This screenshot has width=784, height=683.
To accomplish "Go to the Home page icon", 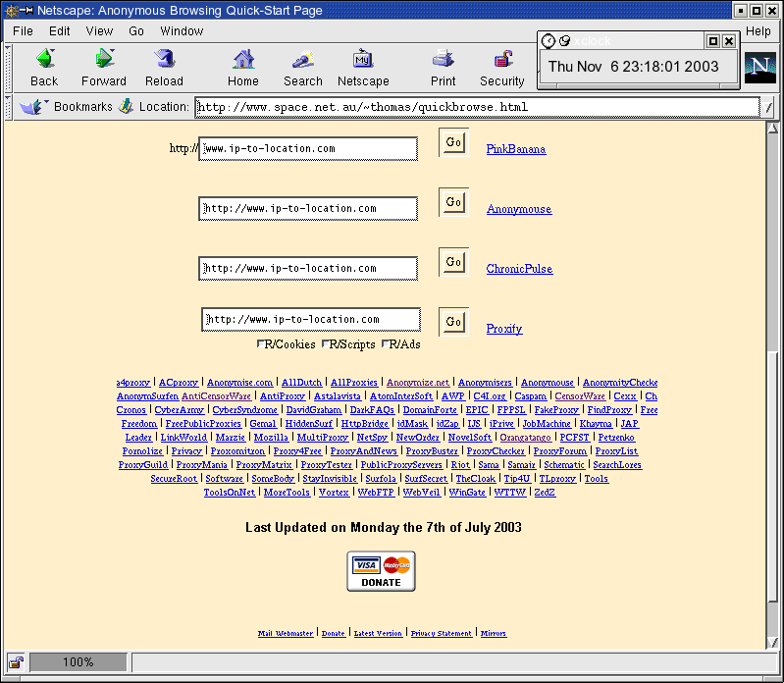I will 243,59.
